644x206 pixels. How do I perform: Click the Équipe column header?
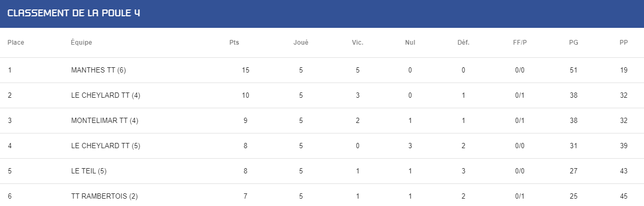pos(82,43)
